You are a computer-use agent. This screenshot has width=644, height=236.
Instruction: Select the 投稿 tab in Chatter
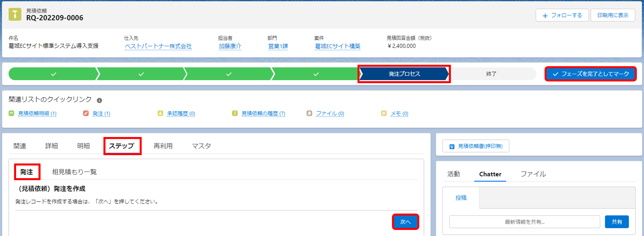tap(461, 198)
